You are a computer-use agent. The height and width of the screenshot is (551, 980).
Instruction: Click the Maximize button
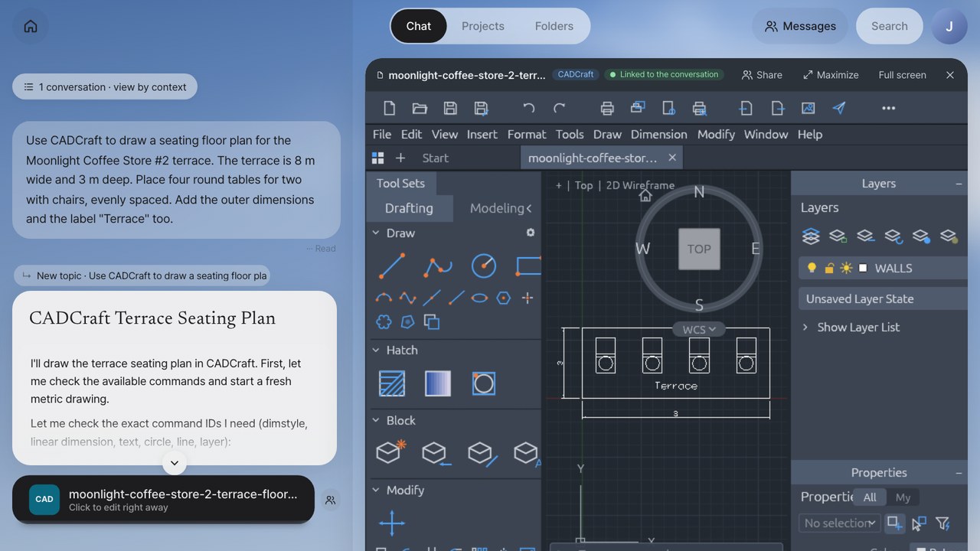(x=831, y=75)
